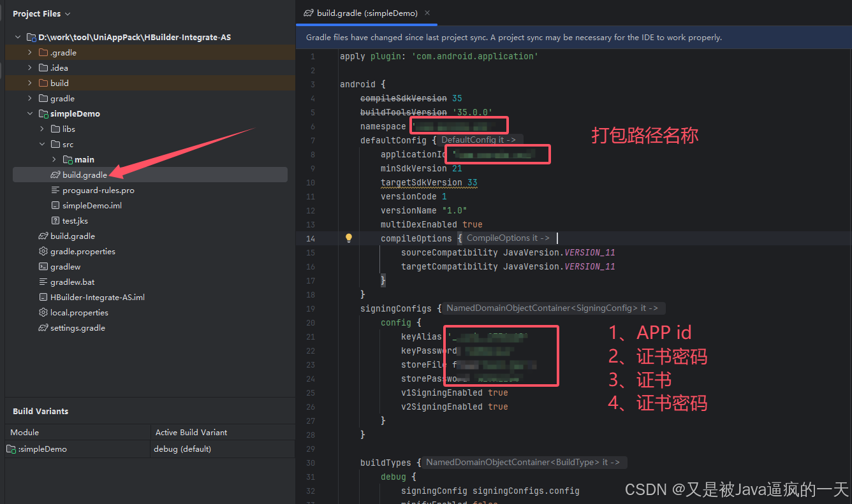The image size is (852, 504).
Task: Click the settings.gradle Gradle icon
Action: click(x=43, y=328)
